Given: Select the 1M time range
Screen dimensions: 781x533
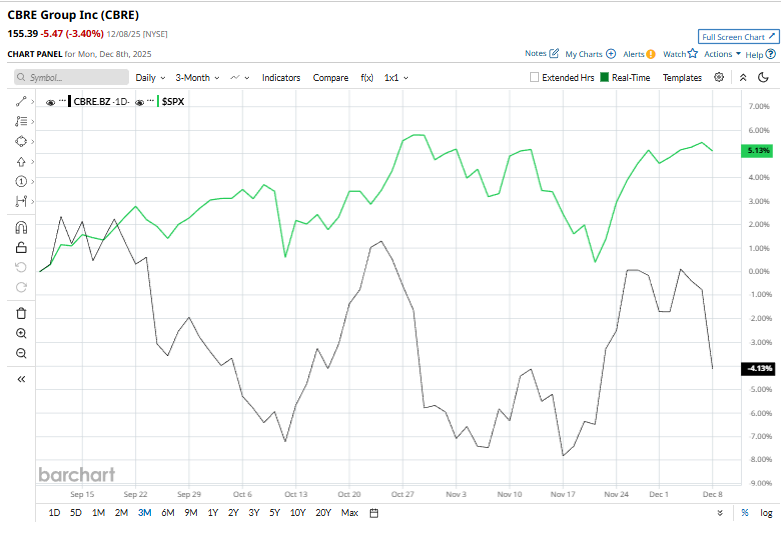Looking at the screenshot, I should [x=99, y=513].
